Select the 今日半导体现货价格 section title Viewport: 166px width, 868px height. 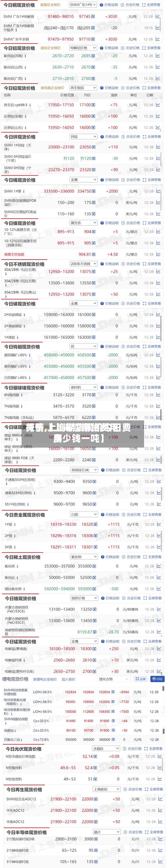[x=27, y=832]
